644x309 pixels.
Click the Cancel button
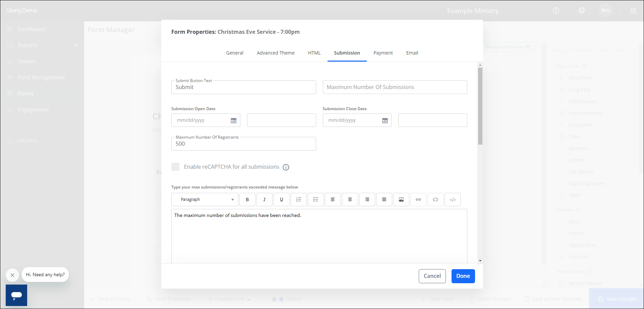[432, 276]
